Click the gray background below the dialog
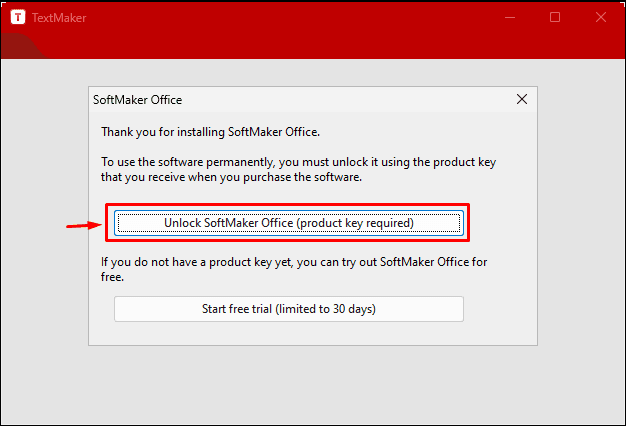 click(x=313, y=383)
